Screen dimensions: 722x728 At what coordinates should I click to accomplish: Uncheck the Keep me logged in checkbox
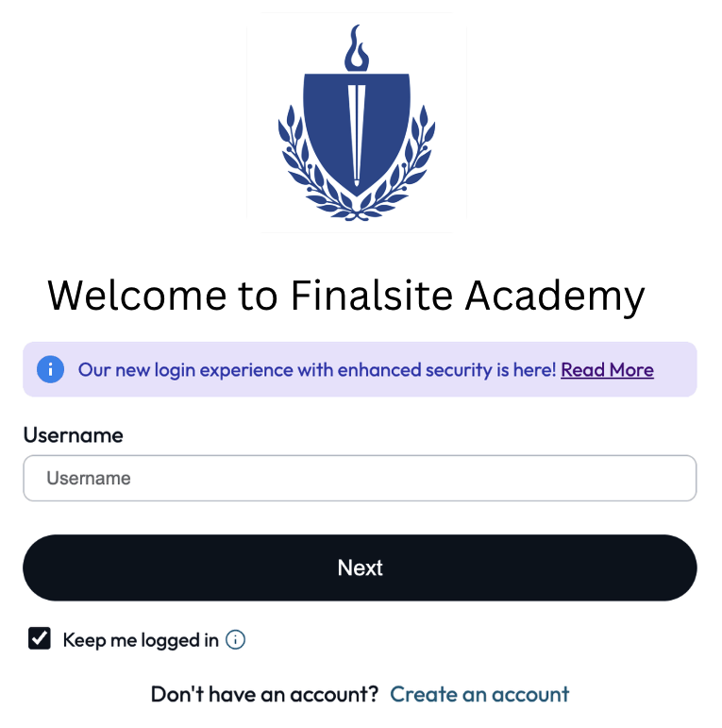(x=40, y=639)
